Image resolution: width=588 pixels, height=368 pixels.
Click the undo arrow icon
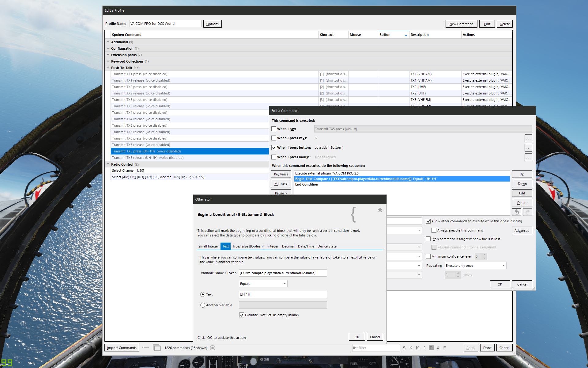pos(517,212)
